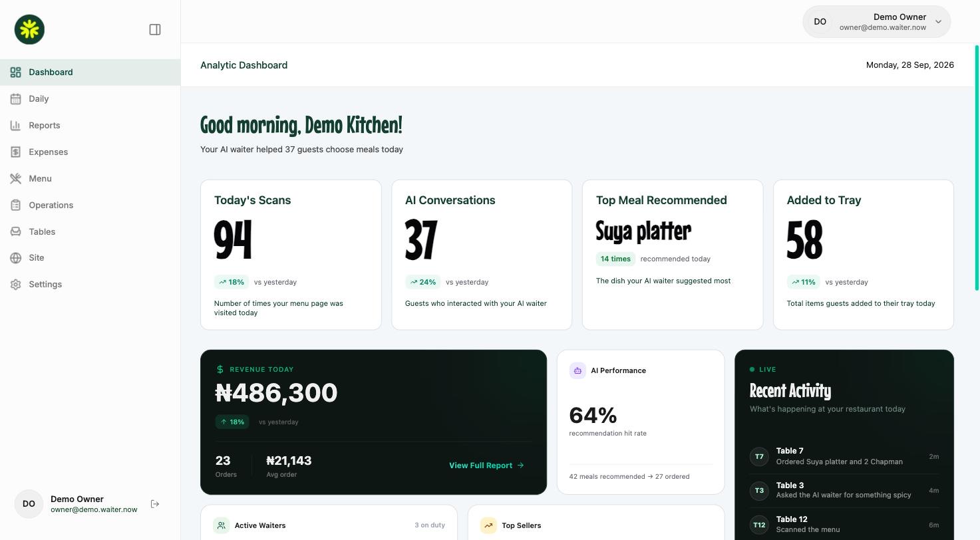
Task: Expand the Demo Owner account dropdown
Action: (x=876, y=22)
